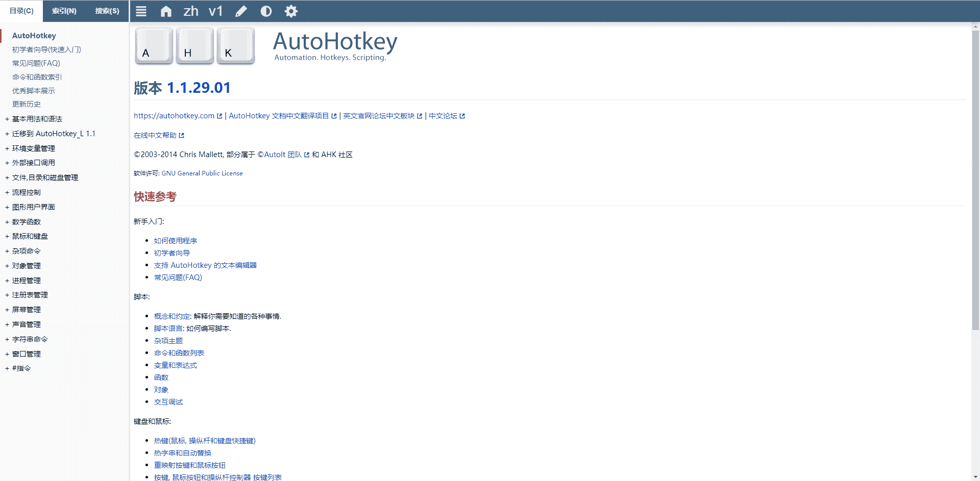
Task: Go to home page via house icon
Action: [166, 11]
